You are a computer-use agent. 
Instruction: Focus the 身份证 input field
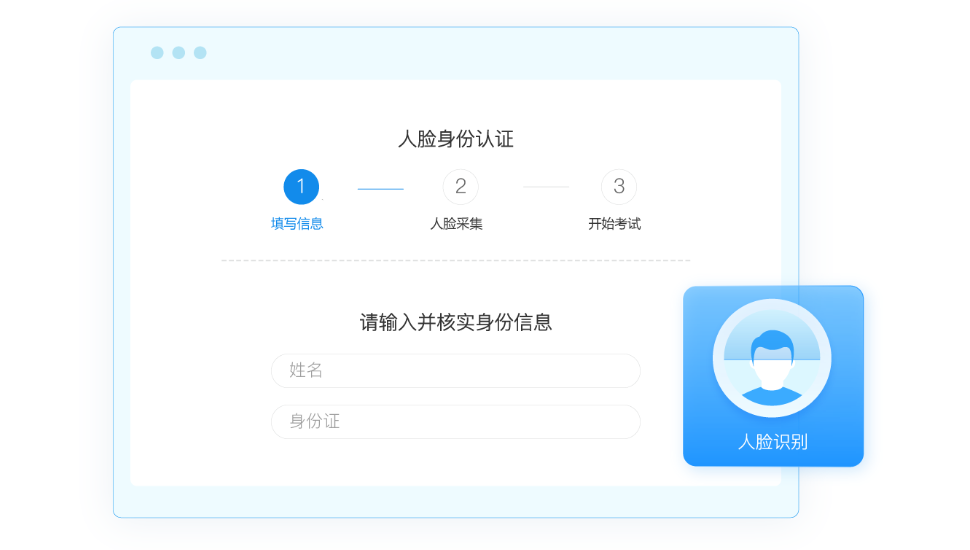click(x=456, y=422)
